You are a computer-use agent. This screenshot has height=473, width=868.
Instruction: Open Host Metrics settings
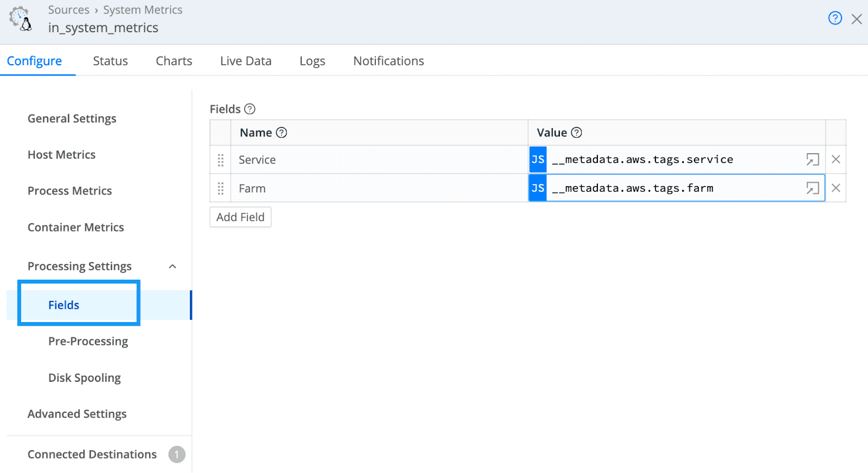[x=61, y=155]
